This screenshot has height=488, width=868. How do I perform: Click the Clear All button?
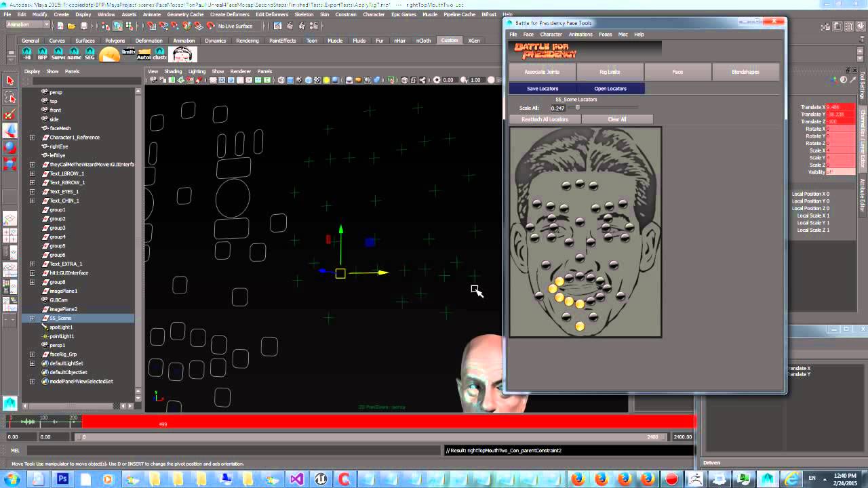tap(617, 119)
